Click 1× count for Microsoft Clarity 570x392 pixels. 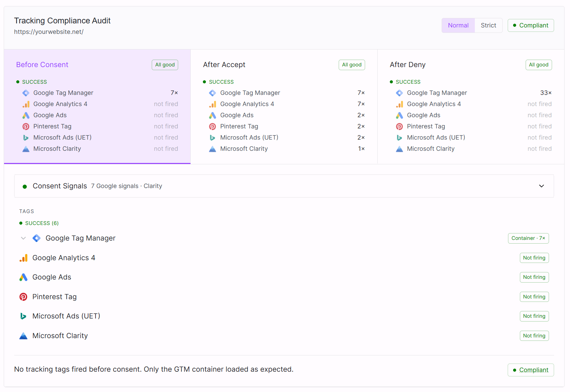361,149
